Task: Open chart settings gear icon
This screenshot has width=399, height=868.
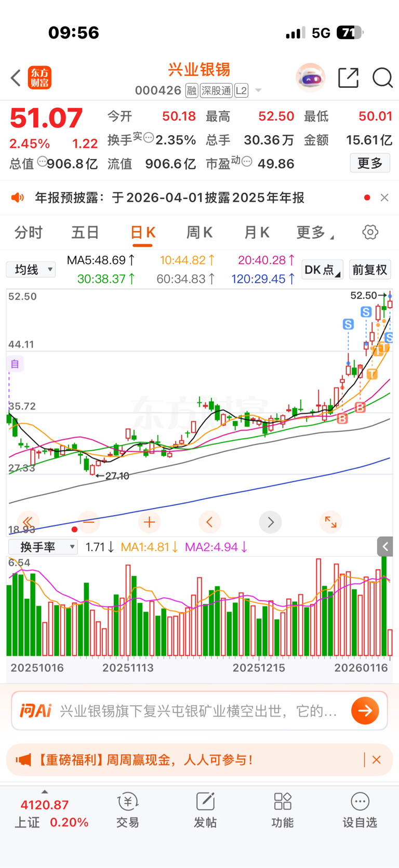Action: [x=370, y=232]
